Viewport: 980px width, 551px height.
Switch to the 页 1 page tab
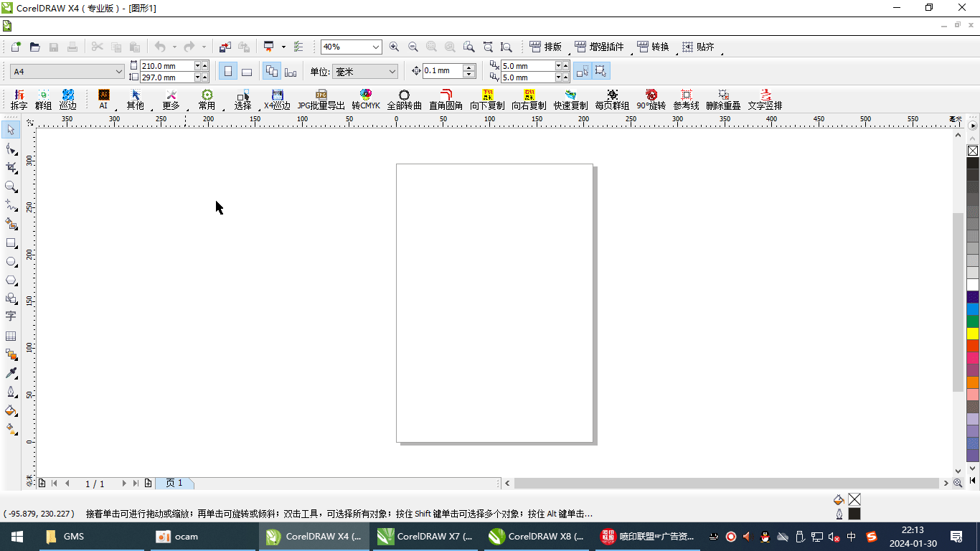[x=174, y=484]
